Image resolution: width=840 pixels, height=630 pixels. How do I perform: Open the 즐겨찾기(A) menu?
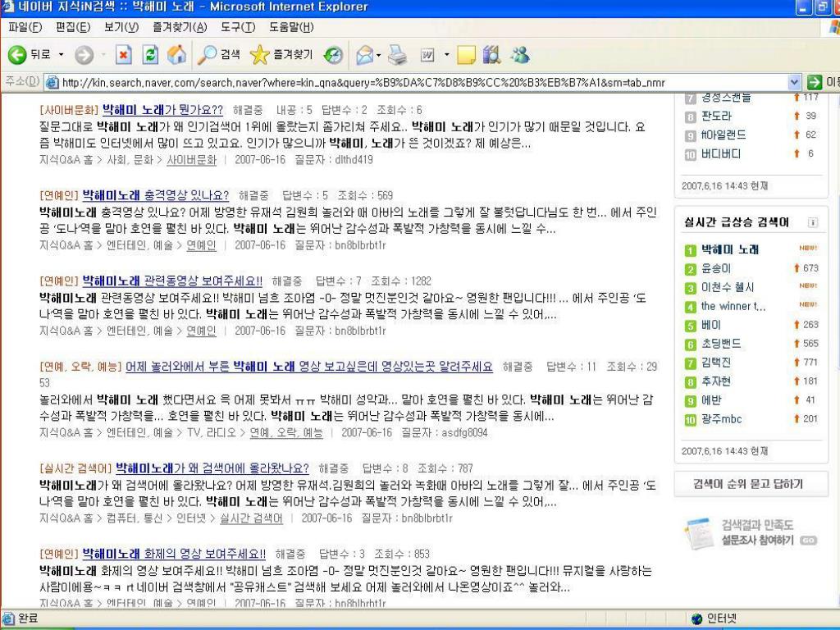pyautogui.click(x=180, y=27)
